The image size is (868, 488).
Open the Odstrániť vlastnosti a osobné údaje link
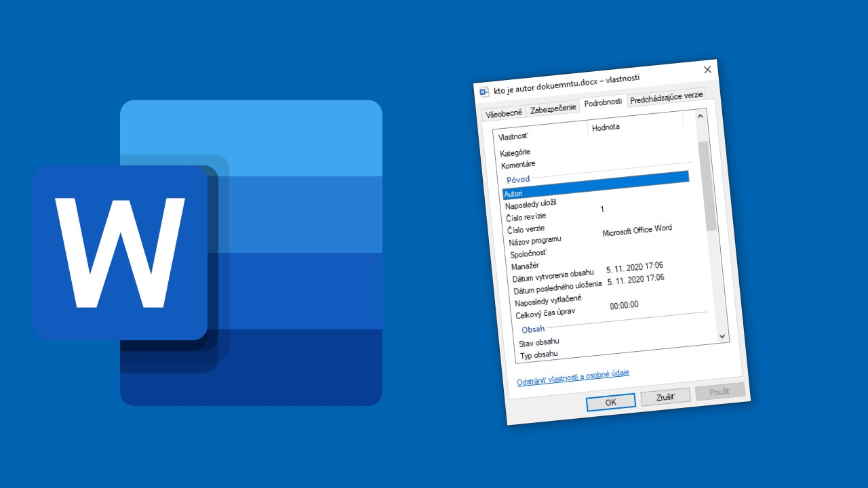tap(573, 377)
